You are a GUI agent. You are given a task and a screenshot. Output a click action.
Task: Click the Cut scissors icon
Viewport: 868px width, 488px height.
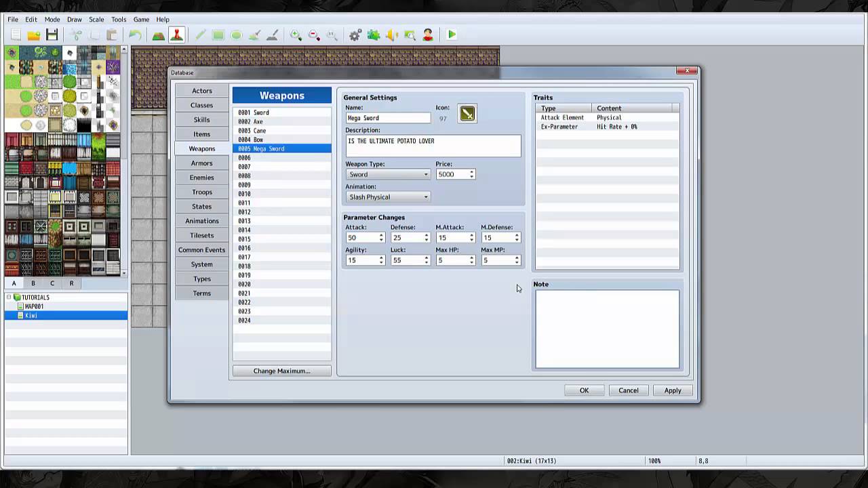[x=76, y=35]
